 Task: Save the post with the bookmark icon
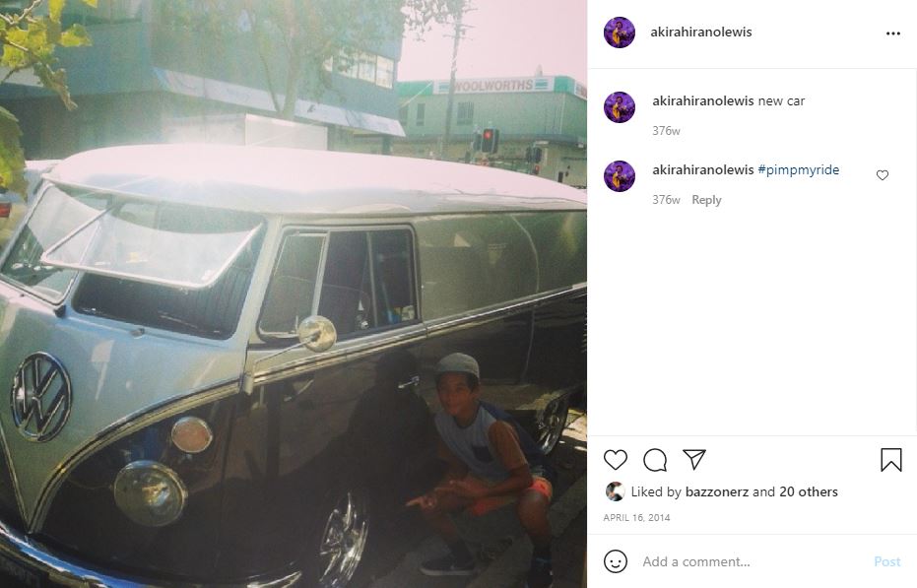tap(891, 460)
